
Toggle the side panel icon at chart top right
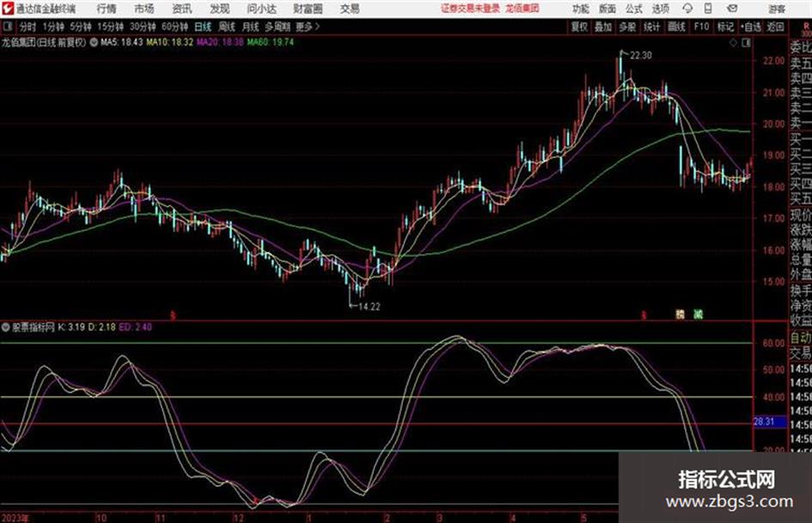tap(746, 43)
